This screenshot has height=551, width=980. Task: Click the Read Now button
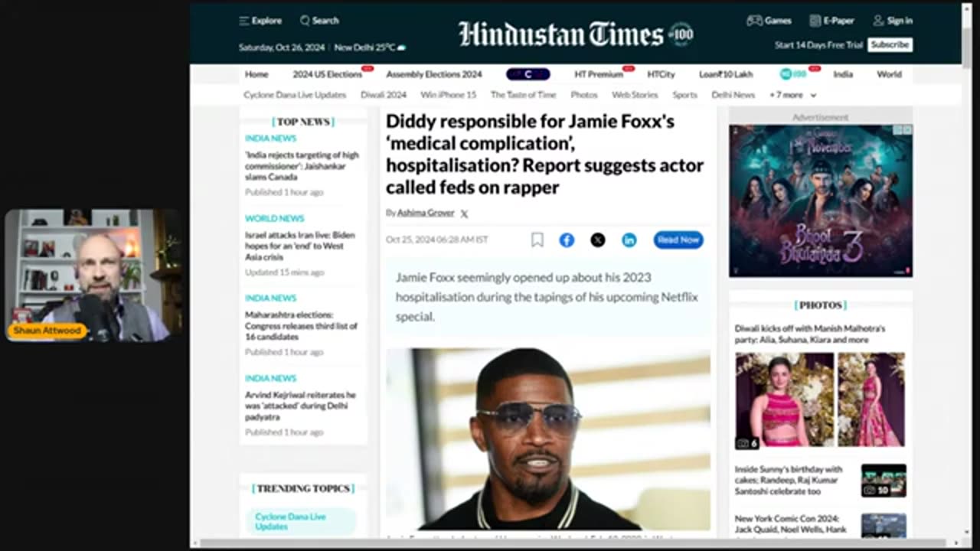pos(678,240)
